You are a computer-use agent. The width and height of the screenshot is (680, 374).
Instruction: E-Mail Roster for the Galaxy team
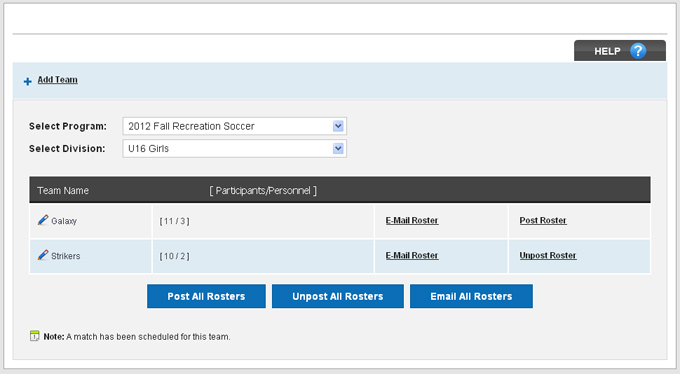[412, 220]
